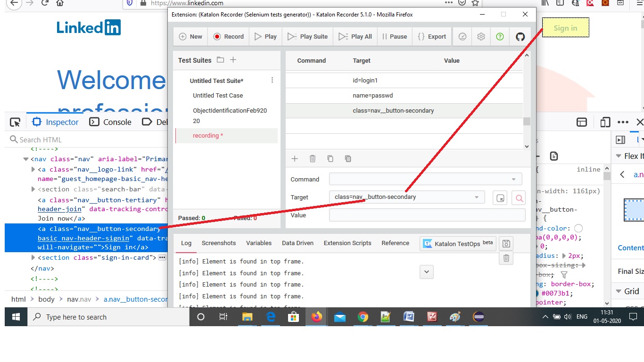Select the recording test case in Test Suites

[207, 135]
